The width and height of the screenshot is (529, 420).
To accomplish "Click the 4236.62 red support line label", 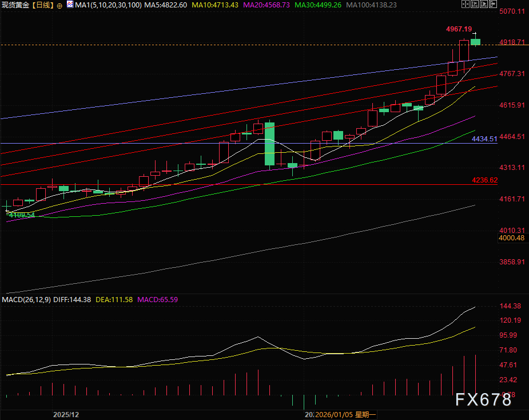I will 485,180.
